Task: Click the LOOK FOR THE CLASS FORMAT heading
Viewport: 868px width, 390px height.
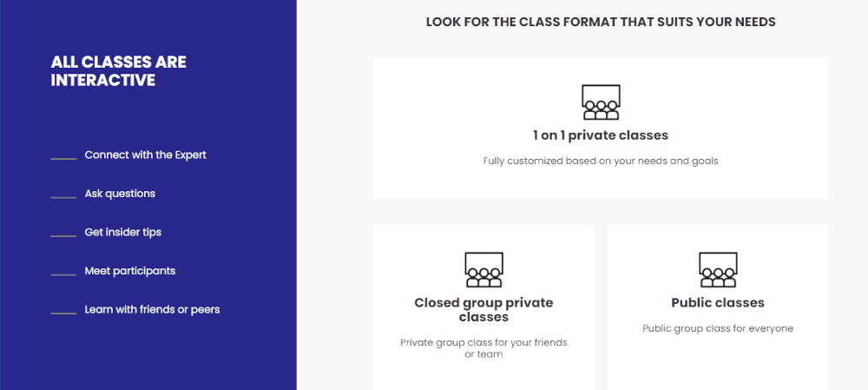Action: click(601, 23)
